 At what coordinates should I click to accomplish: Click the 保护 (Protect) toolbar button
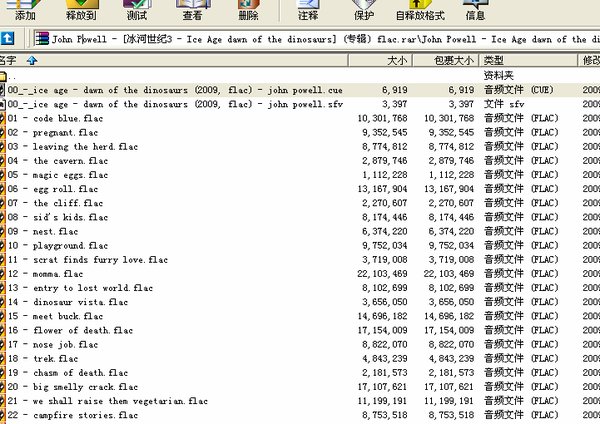(x=363, y=10)
